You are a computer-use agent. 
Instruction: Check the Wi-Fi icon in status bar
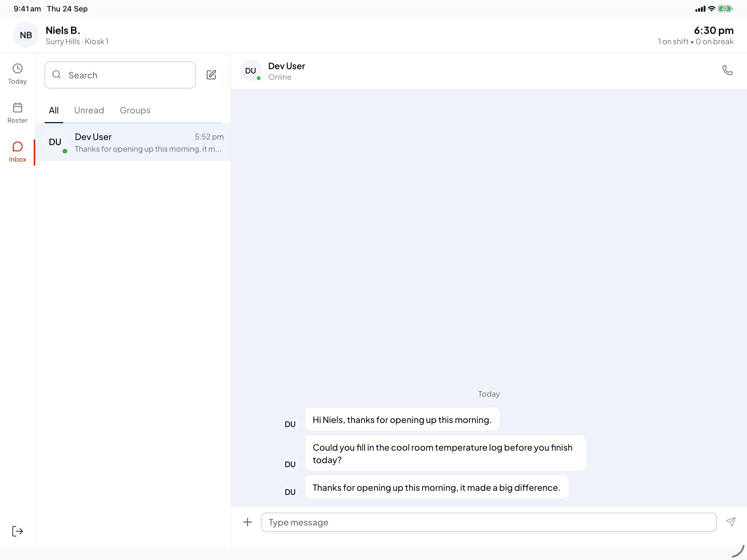point(711,9)
